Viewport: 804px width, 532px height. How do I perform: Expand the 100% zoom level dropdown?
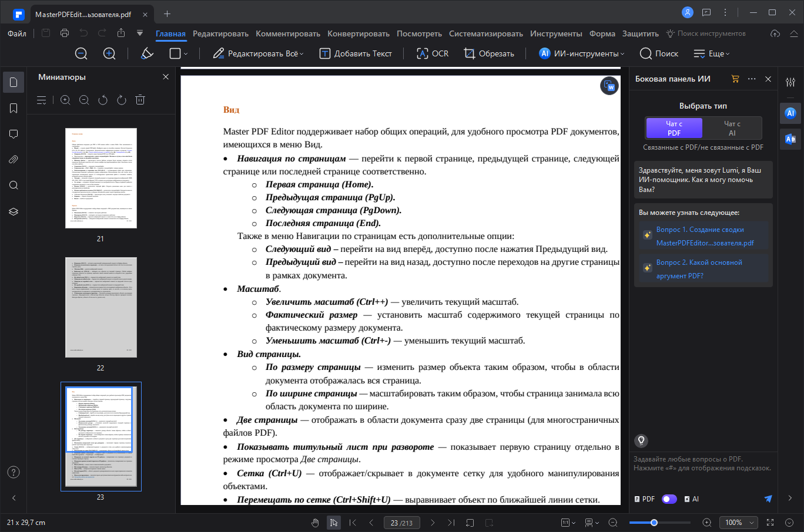coord(737,523)
